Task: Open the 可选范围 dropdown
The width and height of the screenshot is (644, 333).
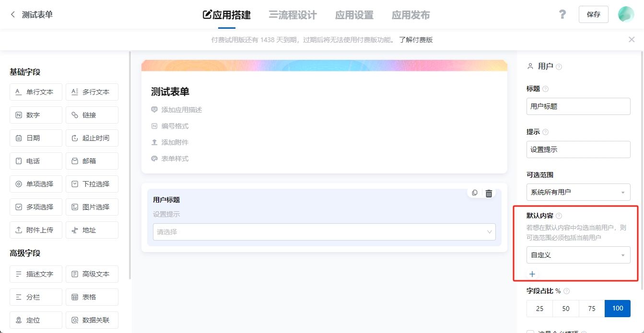Action: [x=578, y=192]
